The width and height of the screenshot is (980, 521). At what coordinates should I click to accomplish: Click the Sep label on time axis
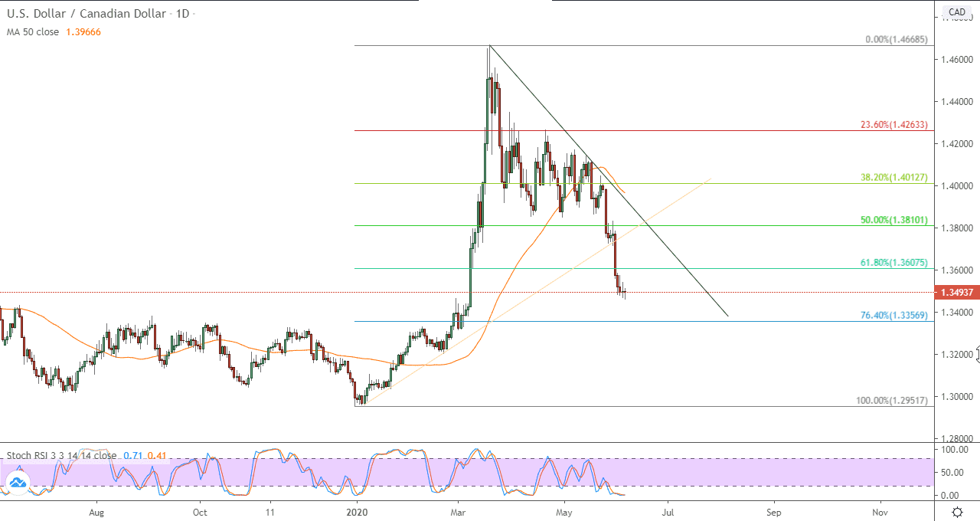point(774,511)
